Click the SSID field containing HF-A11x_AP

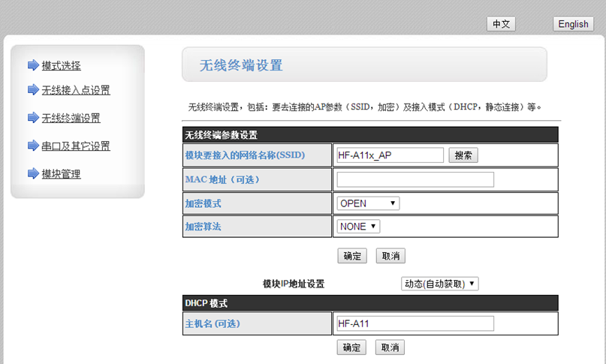pos(390,155)
